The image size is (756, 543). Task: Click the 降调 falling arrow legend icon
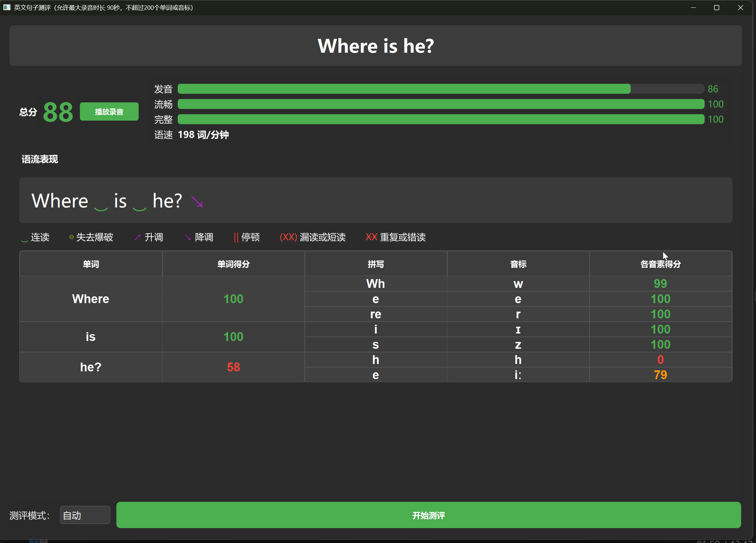tap(188, 238)
